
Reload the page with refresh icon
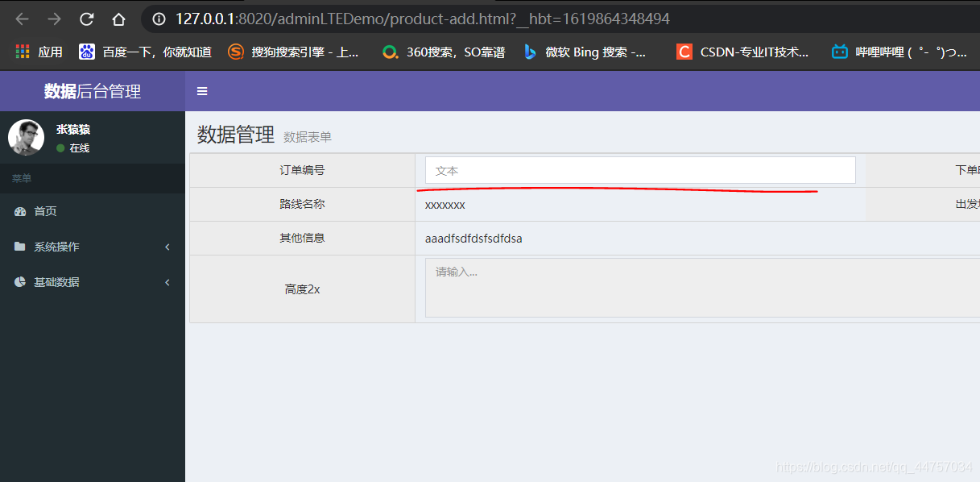[86, 19]
